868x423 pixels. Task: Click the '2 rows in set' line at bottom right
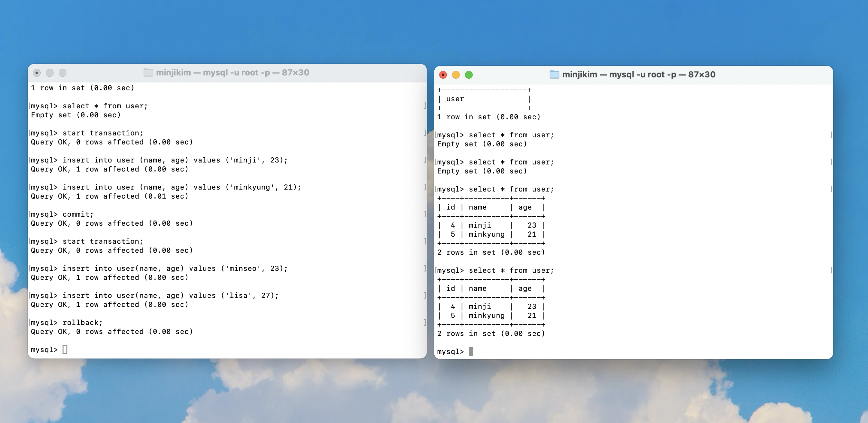pyautogui.click(x=491, y=334)
